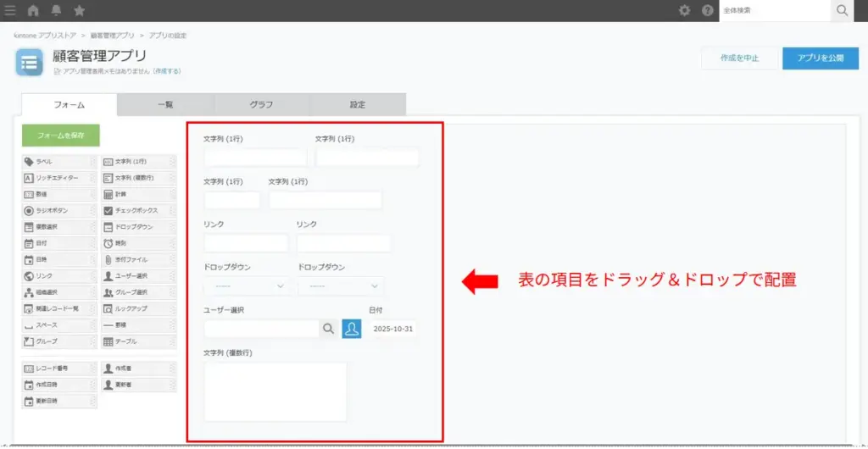Viewport: 868px width, 449px height.
Task: Open the left-hand ドロップダウン form field
Action: coord(247,286)
